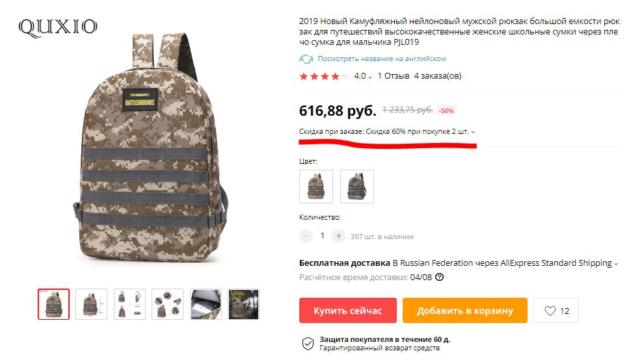Decrease quantity with the minus button

coord(306,236)
